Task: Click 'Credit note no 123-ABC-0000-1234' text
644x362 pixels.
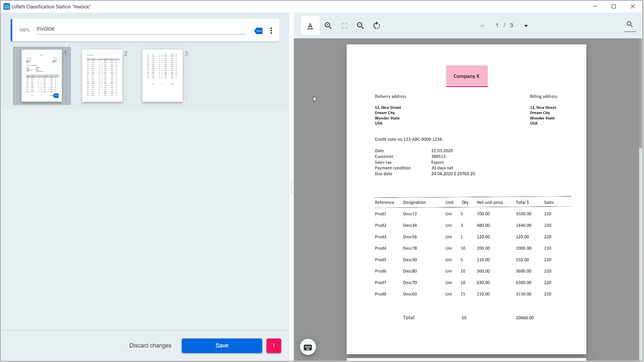Action: (408, 139)
